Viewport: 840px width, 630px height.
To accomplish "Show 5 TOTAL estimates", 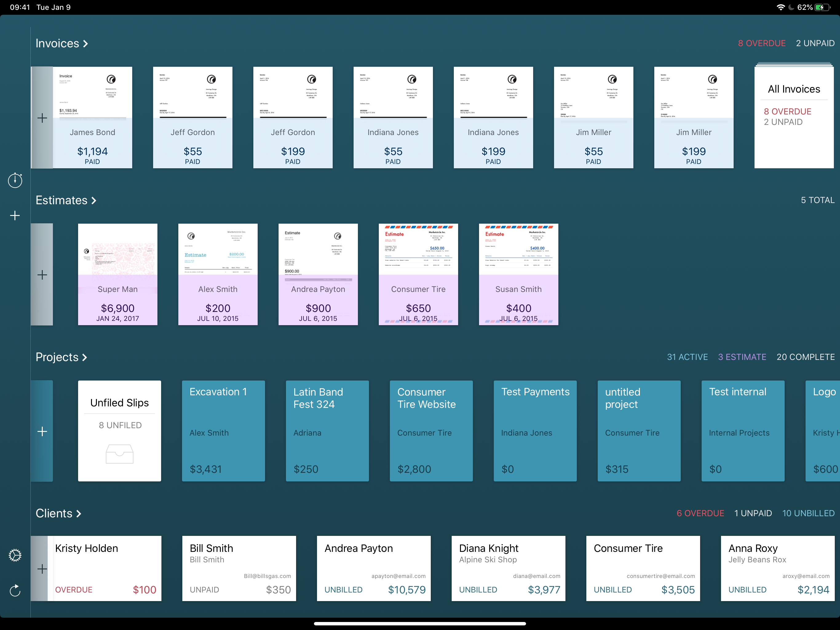I will point(817,200).
